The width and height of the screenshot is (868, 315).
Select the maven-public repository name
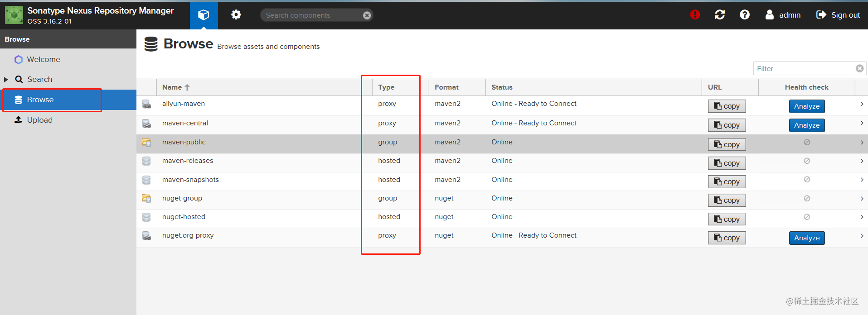[184, 142]
